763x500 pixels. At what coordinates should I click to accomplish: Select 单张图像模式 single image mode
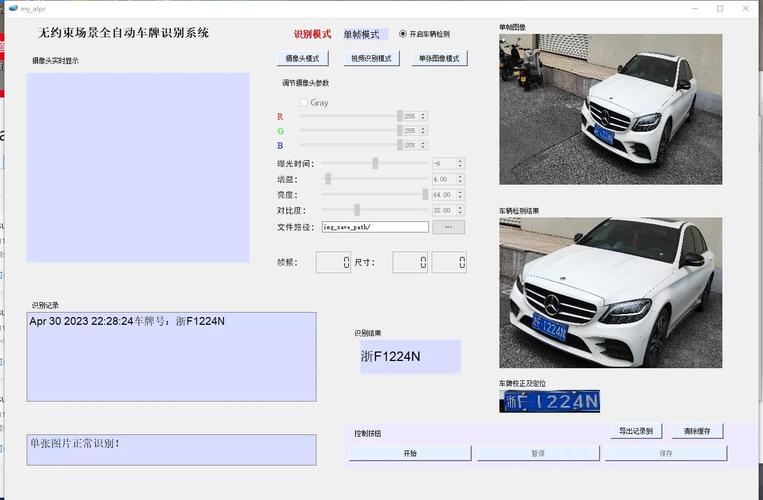pyautogui.click(x=439, y=58)
